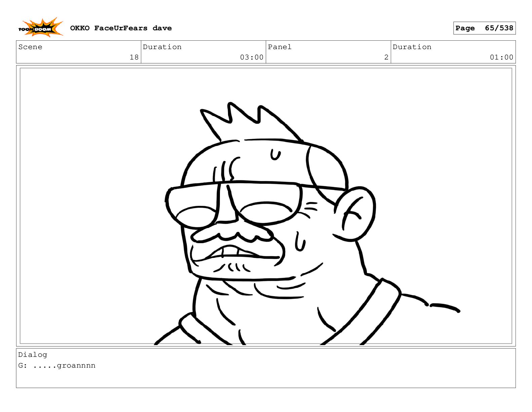Click the 'Scene' label

(x=30, y=47)
